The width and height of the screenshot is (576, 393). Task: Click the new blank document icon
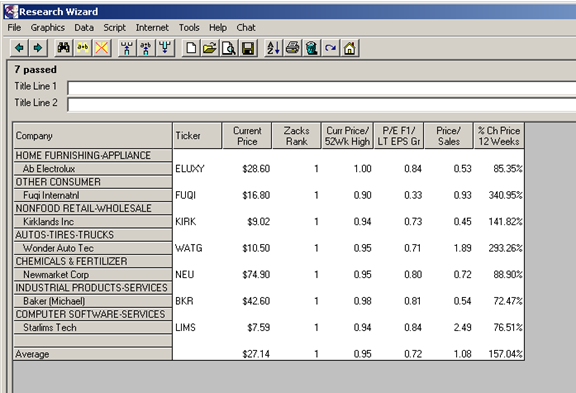tap(191, 48)
